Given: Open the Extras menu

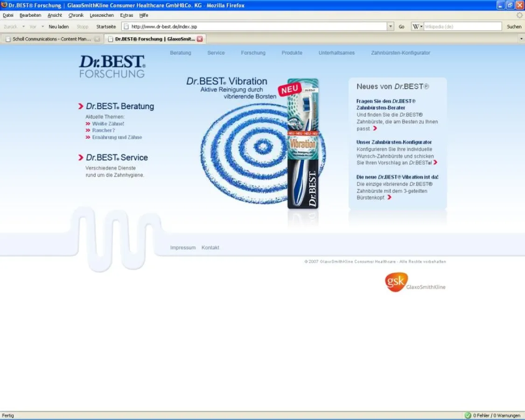Looking at the screenshot, I should pyautogui.click(x=126, y=15).
